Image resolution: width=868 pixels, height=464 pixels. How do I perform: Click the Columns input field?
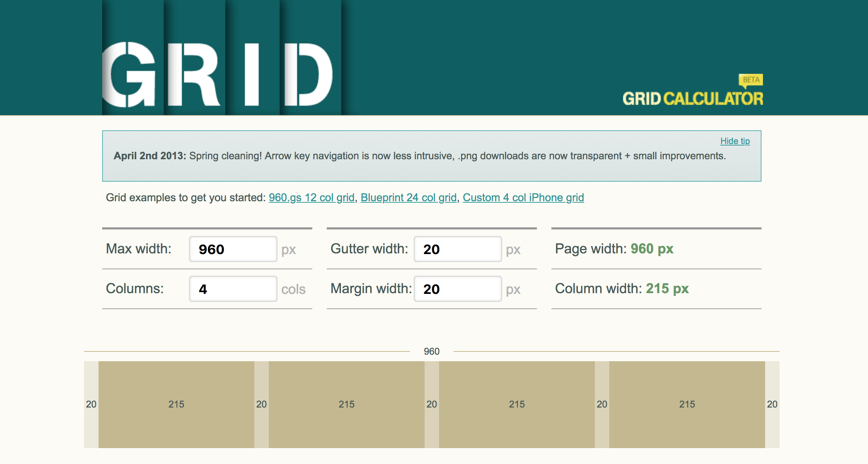(233, 289)
